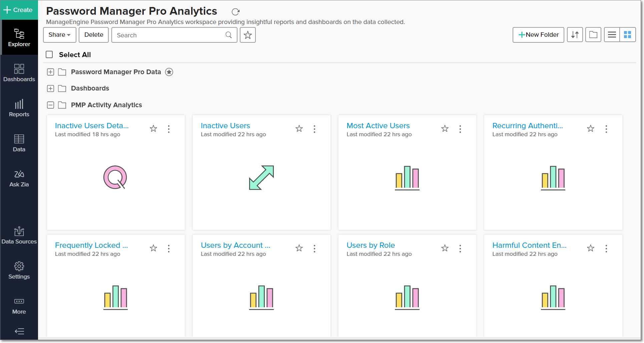The height and width of the screenshot is (343, 644).
Task: Click the refresh icon beside the workspace title
Action: tap(235, 12)
